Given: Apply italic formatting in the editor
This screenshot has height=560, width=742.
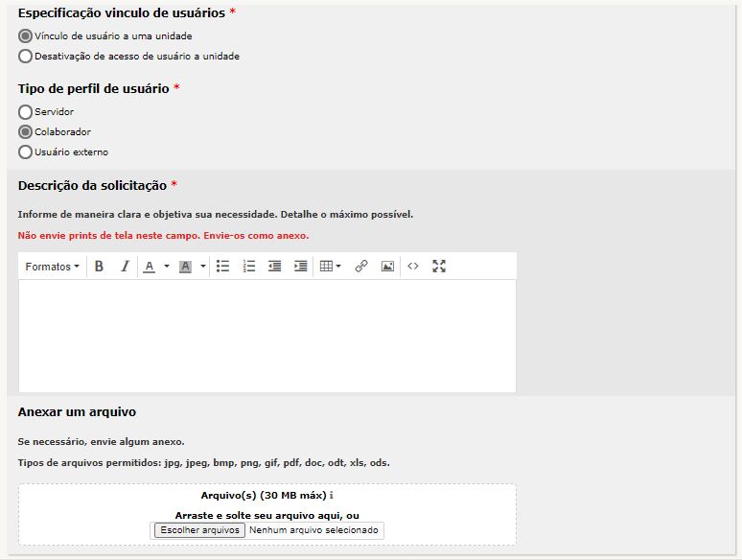Looking at the screenshot, I should click(x=125, y=267).
